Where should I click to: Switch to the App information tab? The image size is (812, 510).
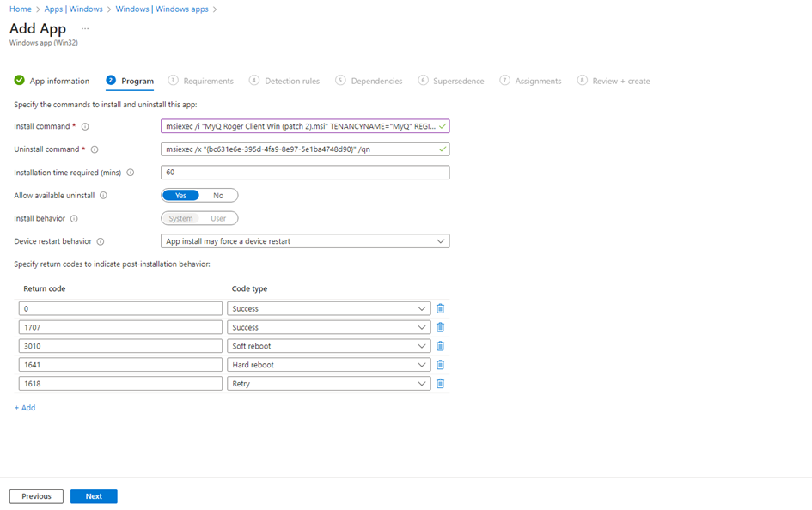coord(58,81)
